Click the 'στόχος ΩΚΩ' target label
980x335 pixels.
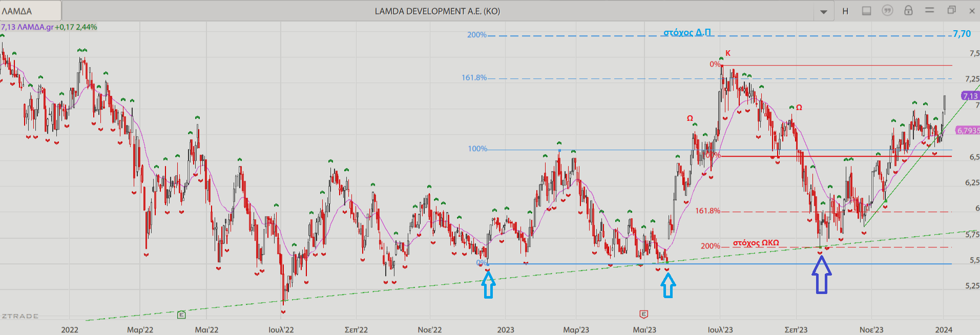(756, 243)
